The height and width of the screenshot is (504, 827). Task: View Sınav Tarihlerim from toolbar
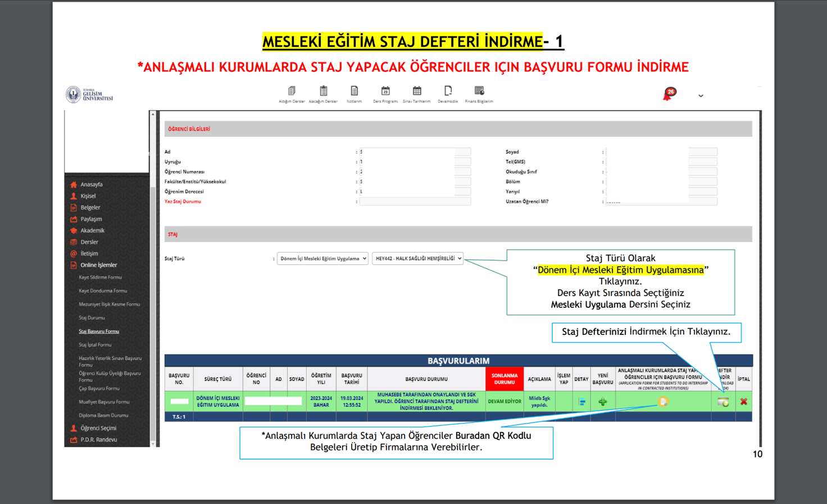click(417, 92)
